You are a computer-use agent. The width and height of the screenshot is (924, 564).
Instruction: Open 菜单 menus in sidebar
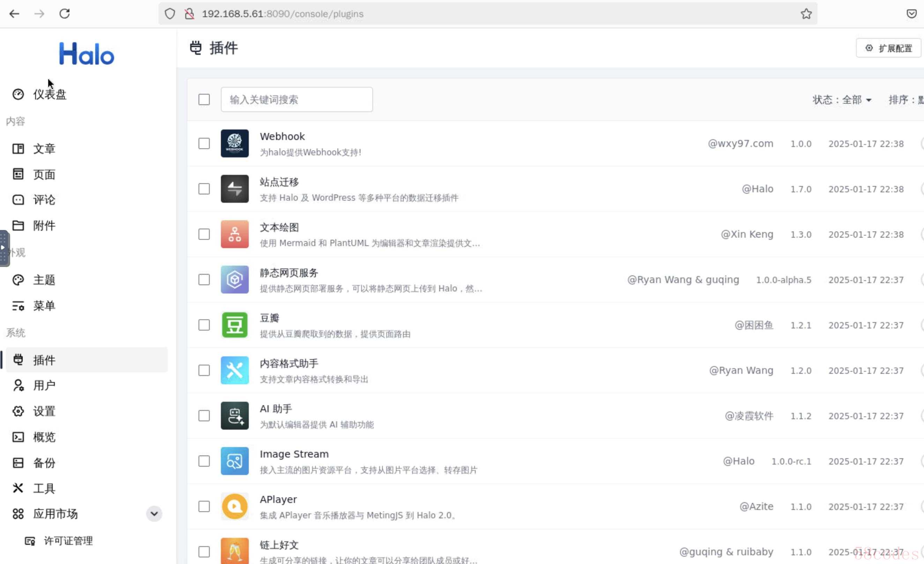[87, 306]
